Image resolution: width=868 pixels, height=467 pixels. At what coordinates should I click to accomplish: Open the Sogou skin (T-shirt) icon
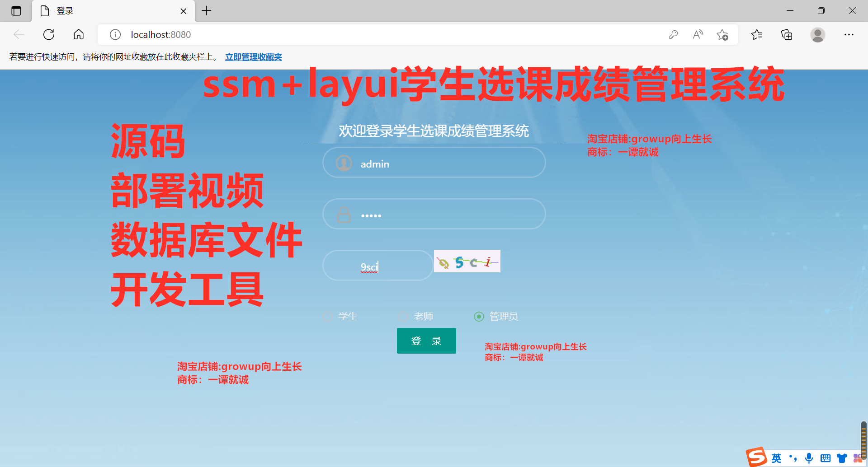tap(841, 458)
